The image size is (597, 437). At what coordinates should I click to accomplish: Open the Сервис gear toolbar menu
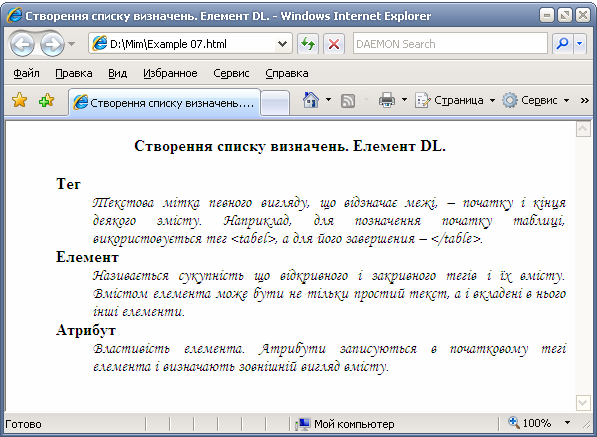click(x=535, y=100)
